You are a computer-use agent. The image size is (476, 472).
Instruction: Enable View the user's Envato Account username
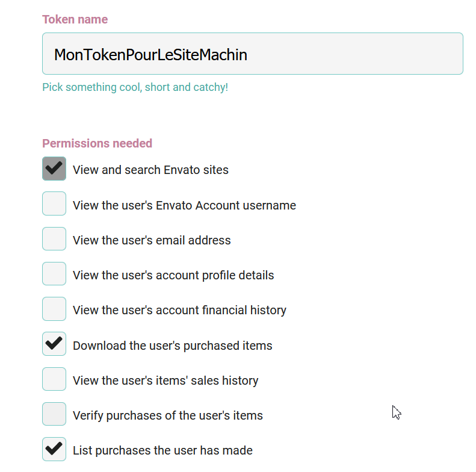click(54, 203)
